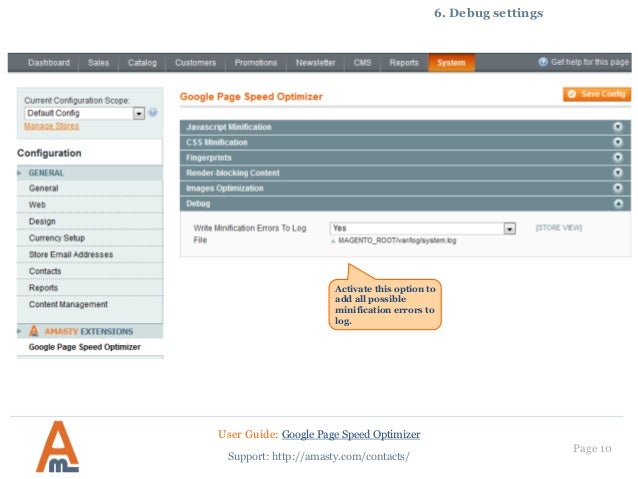Click the Google Page Speed Optimizer page heading
The height and width of the screenshot is (479, 638).
pyautogui.click(x=251, y=97)
